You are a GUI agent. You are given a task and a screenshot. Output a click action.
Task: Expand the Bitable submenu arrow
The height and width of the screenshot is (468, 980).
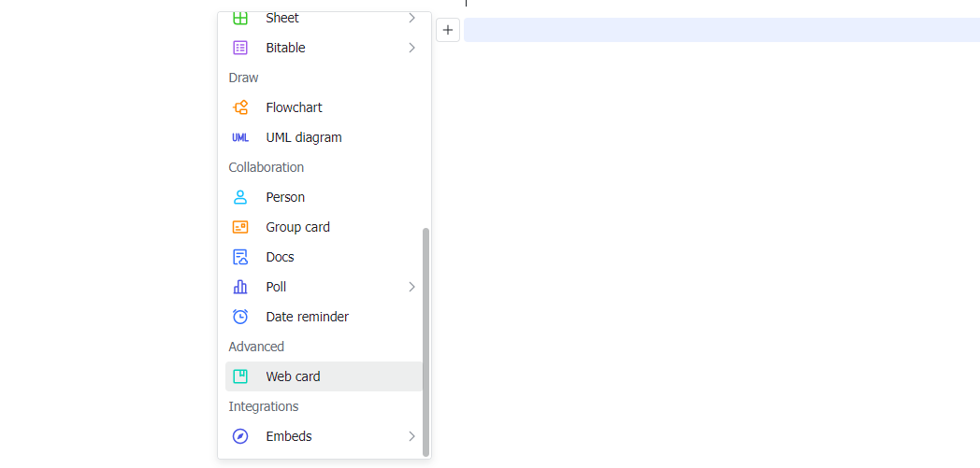coord(411,48)
